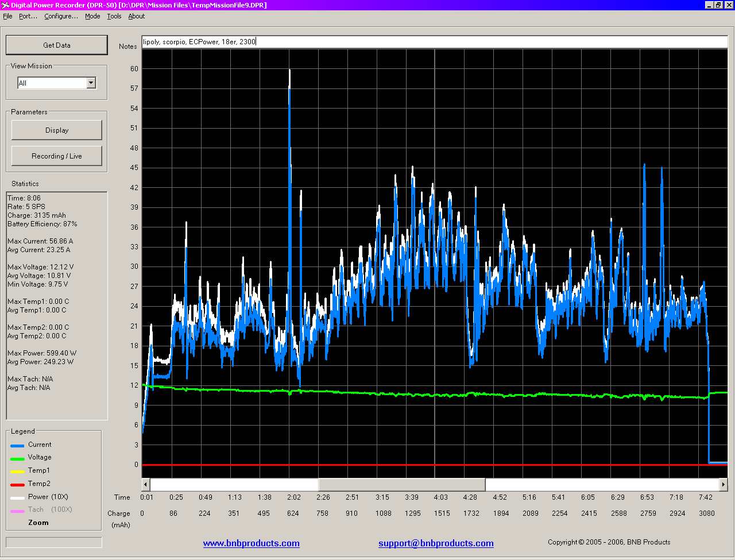Click the 60 value on vertical axis
Image resolution: width=735 pixels, height=560 pixels.
point(134,68)
